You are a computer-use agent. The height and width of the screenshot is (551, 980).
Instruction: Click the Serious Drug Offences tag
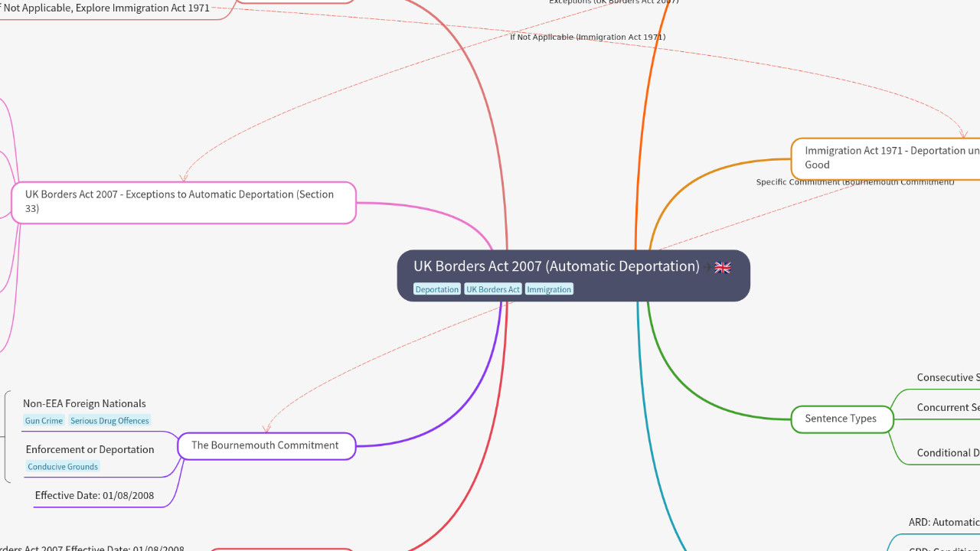pyautogui.click(x=109, y=421)
